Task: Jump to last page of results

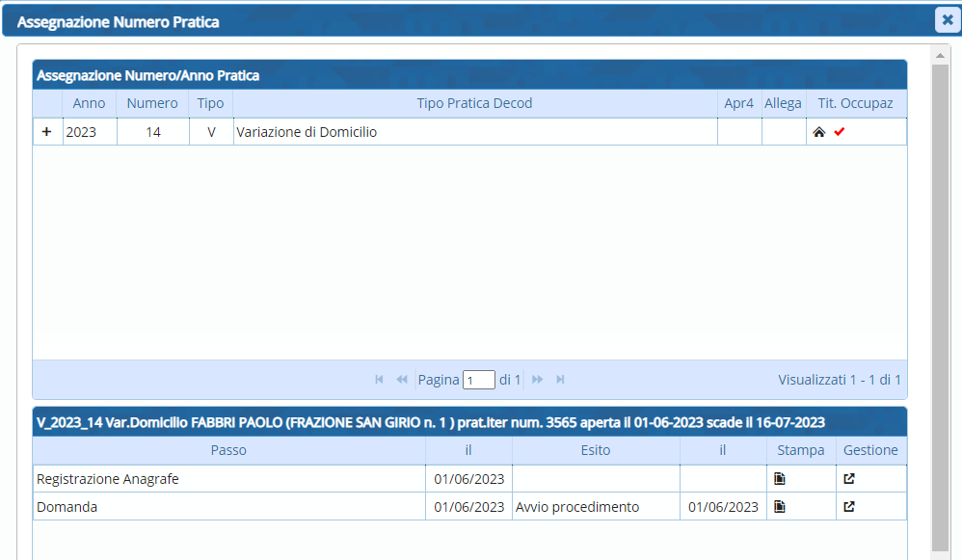Action: click(x=560, y=380)
